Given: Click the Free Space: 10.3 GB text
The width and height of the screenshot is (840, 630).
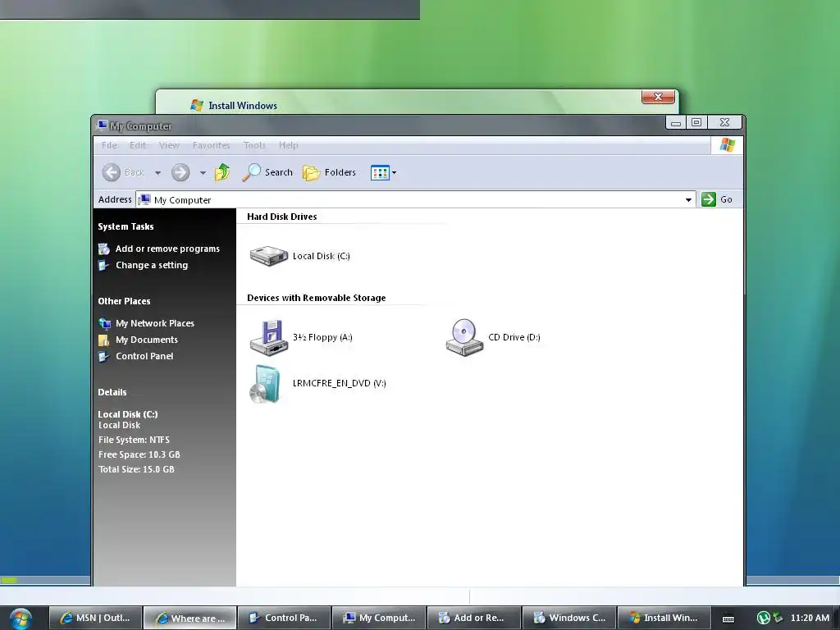Looking at the screenshot, I should (139, 454).
